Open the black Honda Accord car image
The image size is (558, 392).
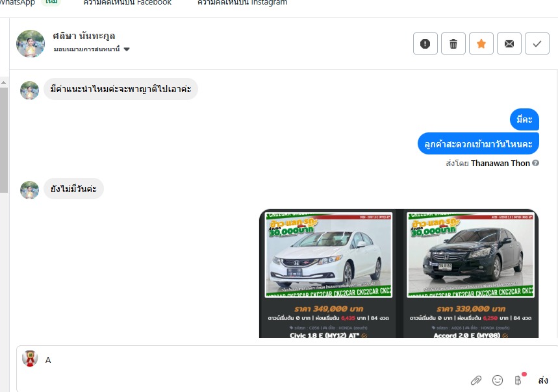click(x=470, y=255)
